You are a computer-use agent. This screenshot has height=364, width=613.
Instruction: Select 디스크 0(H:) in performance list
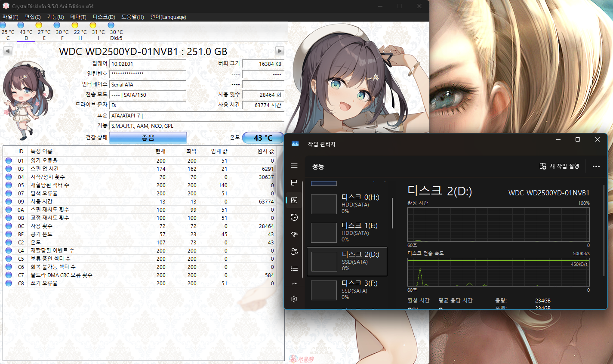[x=347, y=204]
